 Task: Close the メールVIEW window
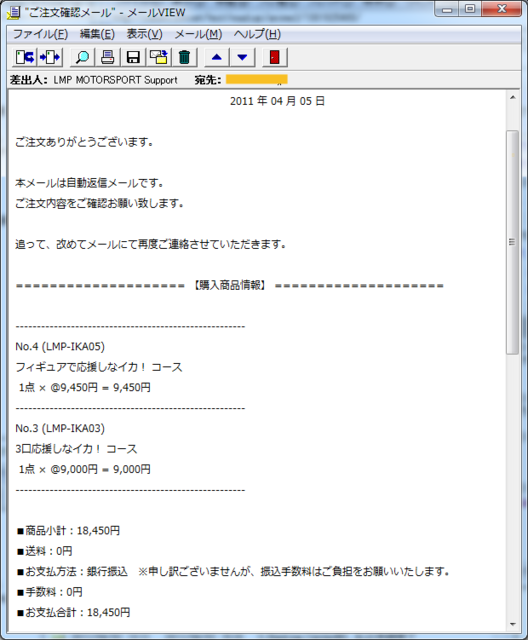pyautogui.click(x=501, y=9)
